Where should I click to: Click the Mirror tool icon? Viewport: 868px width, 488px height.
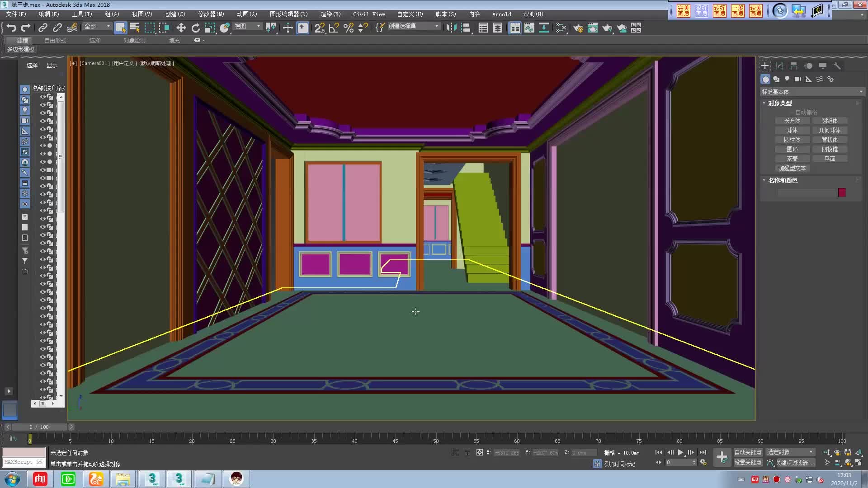451,28
